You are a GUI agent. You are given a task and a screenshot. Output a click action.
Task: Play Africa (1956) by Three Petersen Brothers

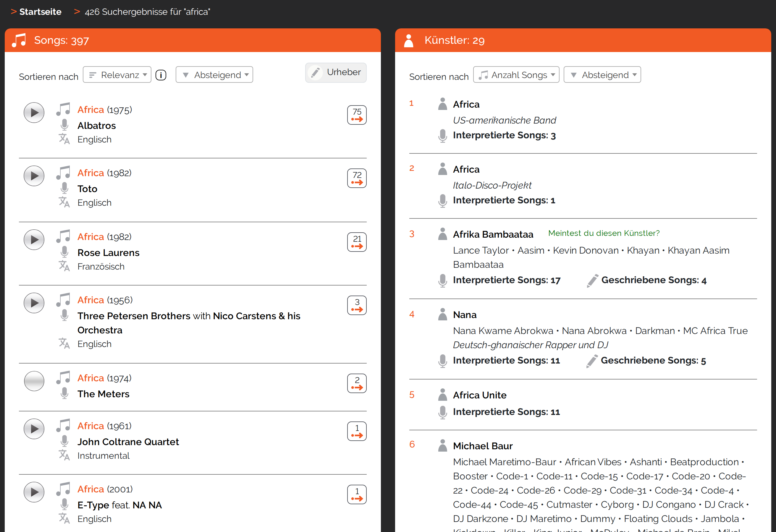click(34, 303)
